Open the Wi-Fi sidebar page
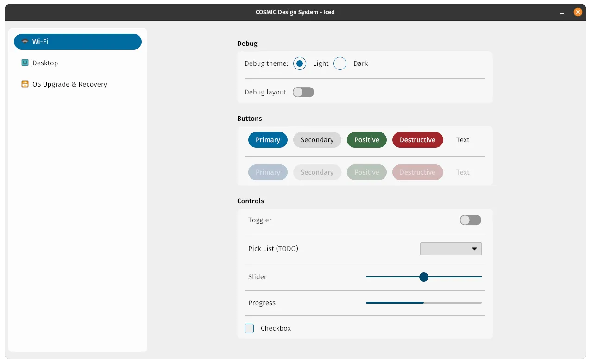 point(78,42)
